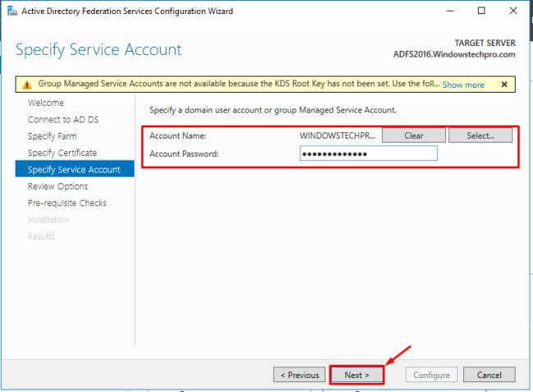
Task: Go back with the Previous button
Action: pos(299,375)
